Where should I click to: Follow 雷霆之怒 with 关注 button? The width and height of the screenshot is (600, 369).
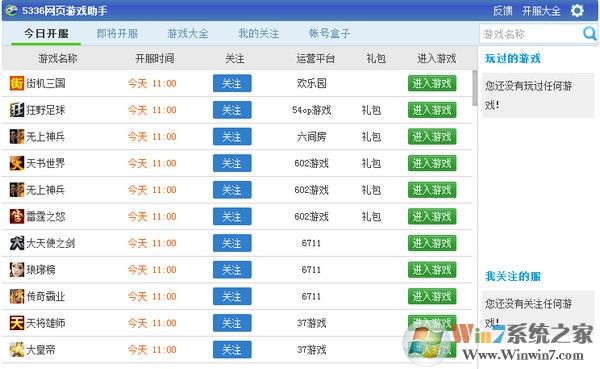[232, 216]
